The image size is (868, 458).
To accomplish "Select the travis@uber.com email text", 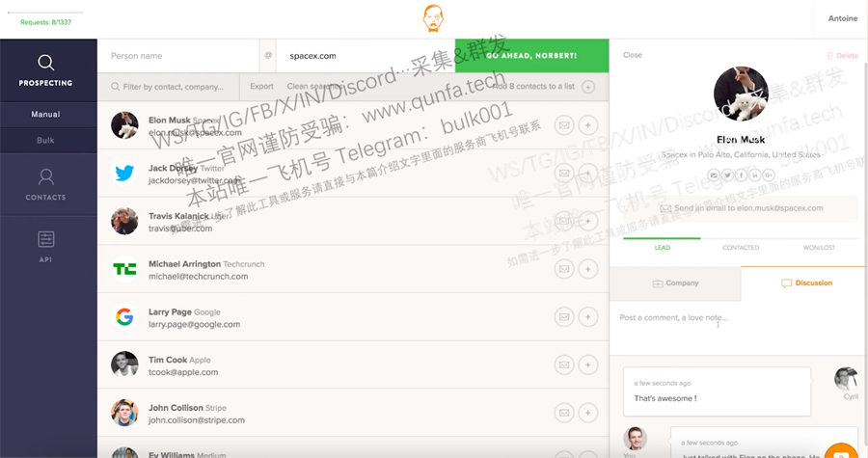I will click(x=180, y=229).
